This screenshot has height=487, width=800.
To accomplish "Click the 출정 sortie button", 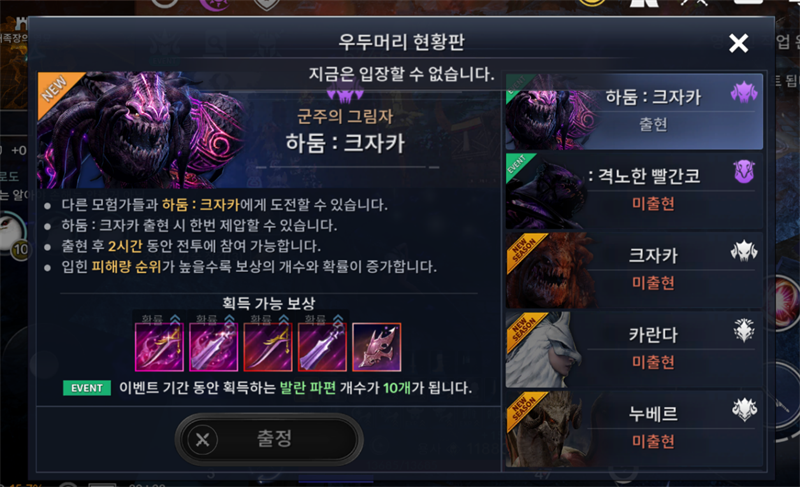I will [x=269, y=439].
